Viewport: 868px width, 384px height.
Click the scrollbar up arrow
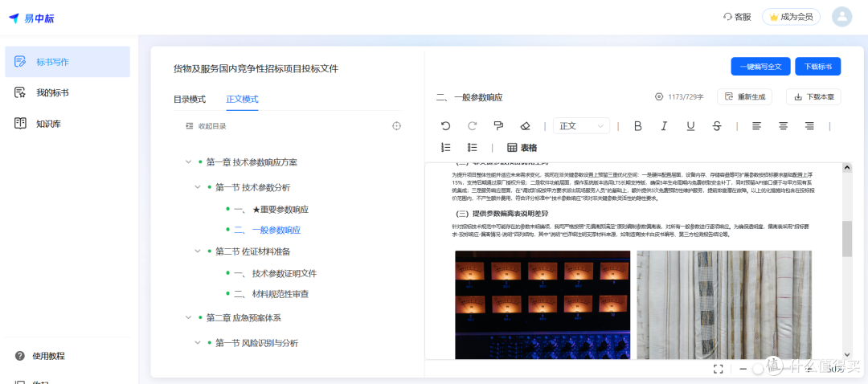(847, 168)
